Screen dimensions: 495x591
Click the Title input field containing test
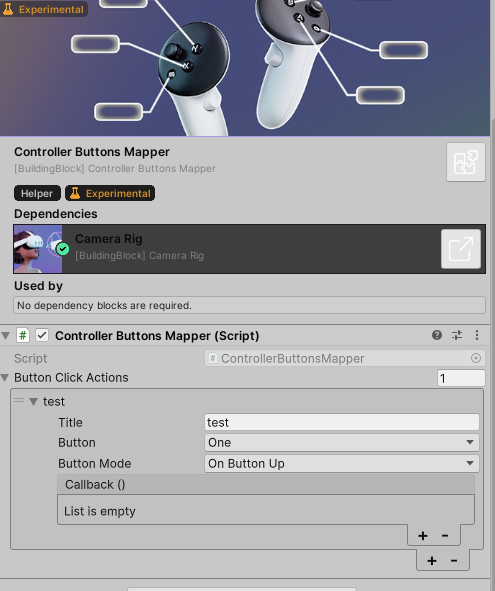click(x=342, y=422)
